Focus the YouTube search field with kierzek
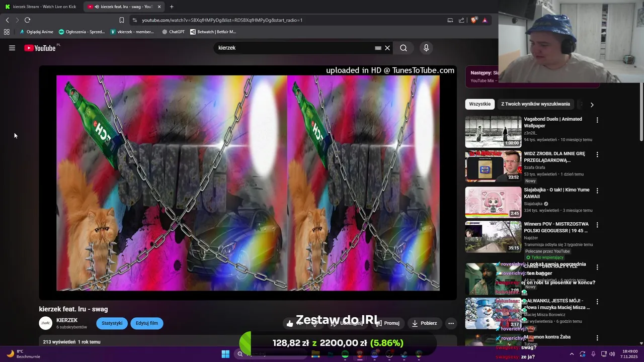The image size is (644, 362). click(294, 48)
